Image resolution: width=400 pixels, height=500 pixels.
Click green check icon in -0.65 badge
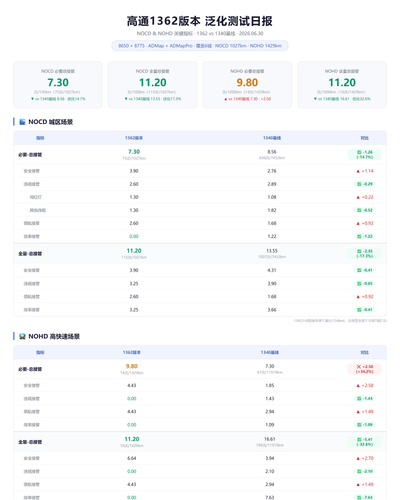point(359,284)
